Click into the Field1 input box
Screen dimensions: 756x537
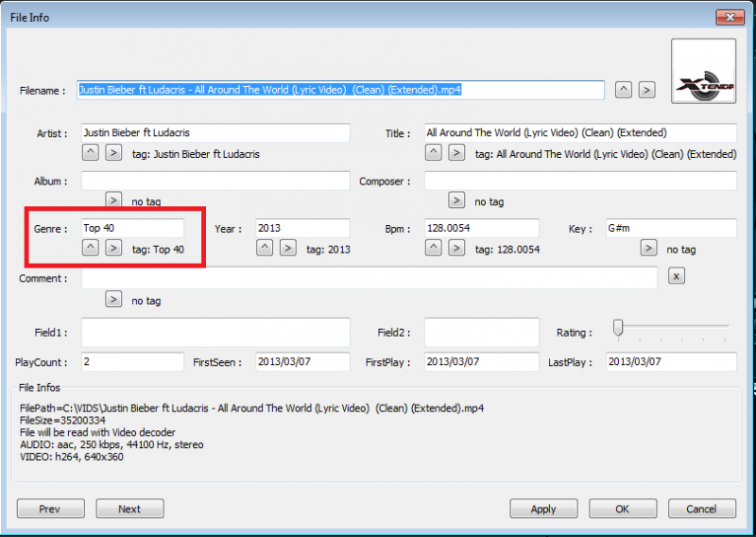coord(215,332)
